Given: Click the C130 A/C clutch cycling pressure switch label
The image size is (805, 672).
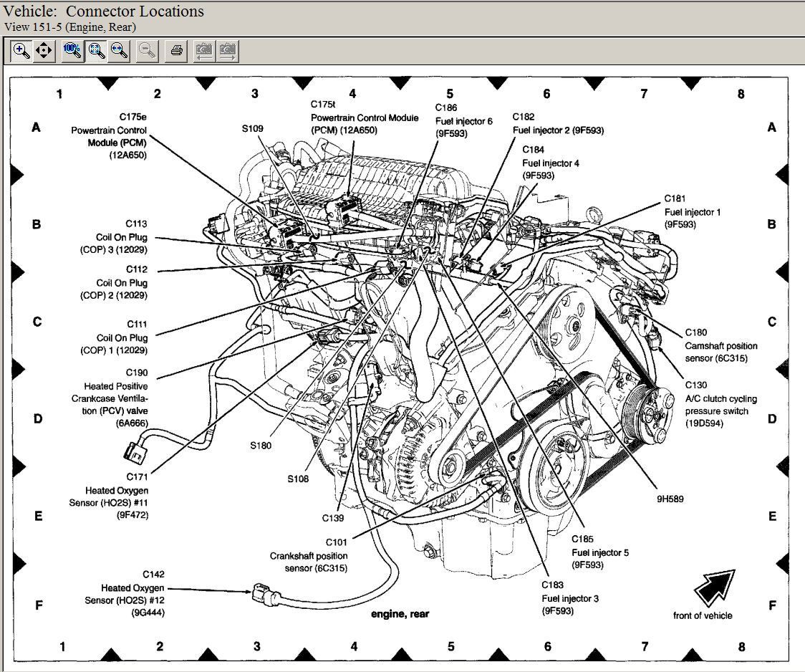Looking at the screenshot, I should coord(720,404).
